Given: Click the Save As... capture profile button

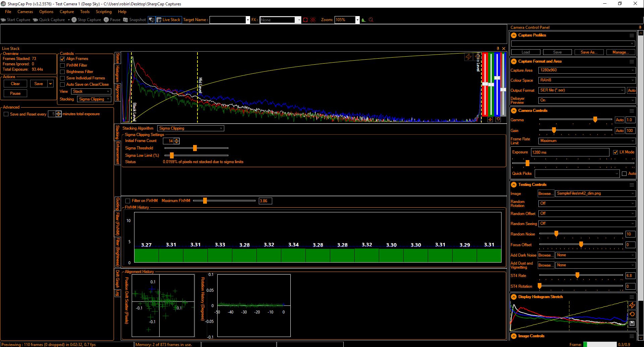Looking at the screenshot, I should tap(588, 52).
